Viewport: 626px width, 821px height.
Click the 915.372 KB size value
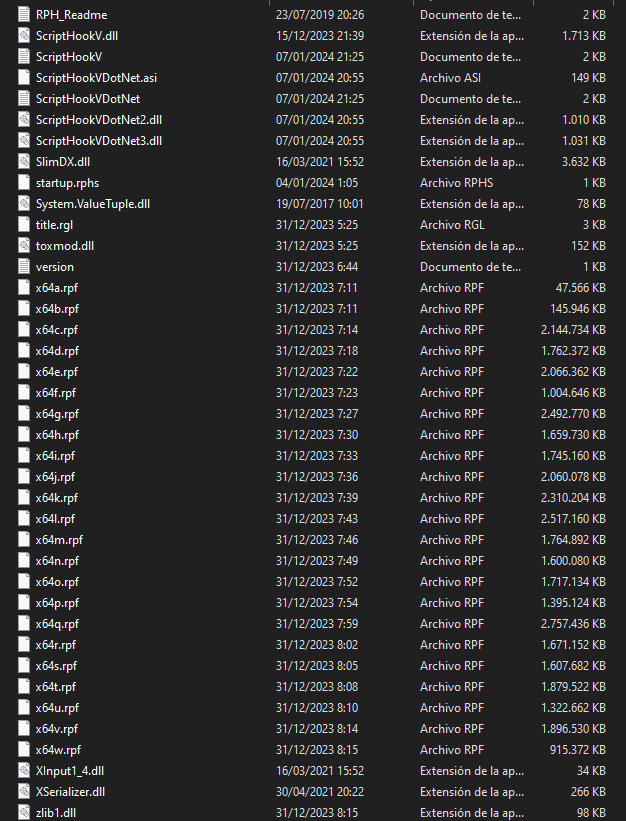point(578,750)
